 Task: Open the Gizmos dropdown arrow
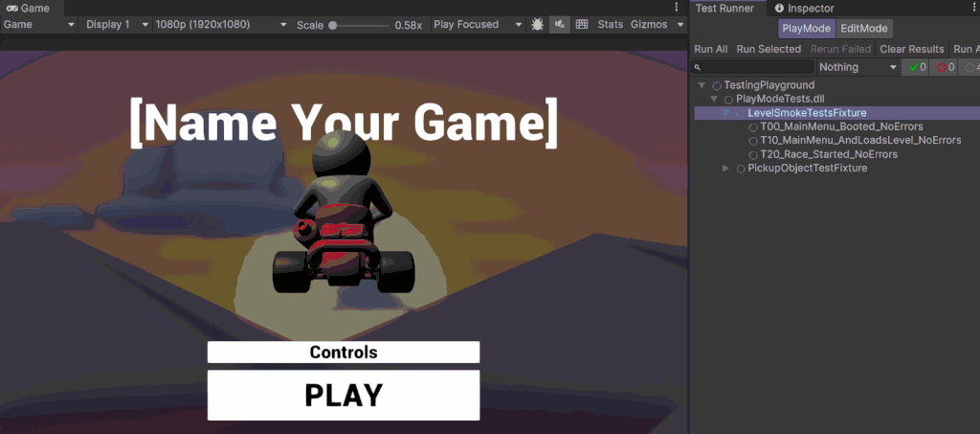pos(680,25)
